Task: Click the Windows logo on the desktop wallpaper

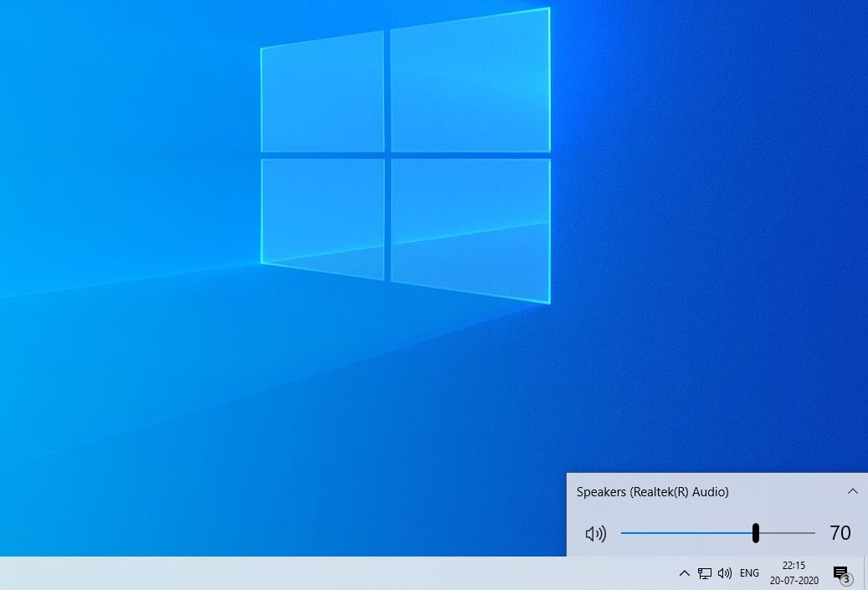Action: coord(405,155)
